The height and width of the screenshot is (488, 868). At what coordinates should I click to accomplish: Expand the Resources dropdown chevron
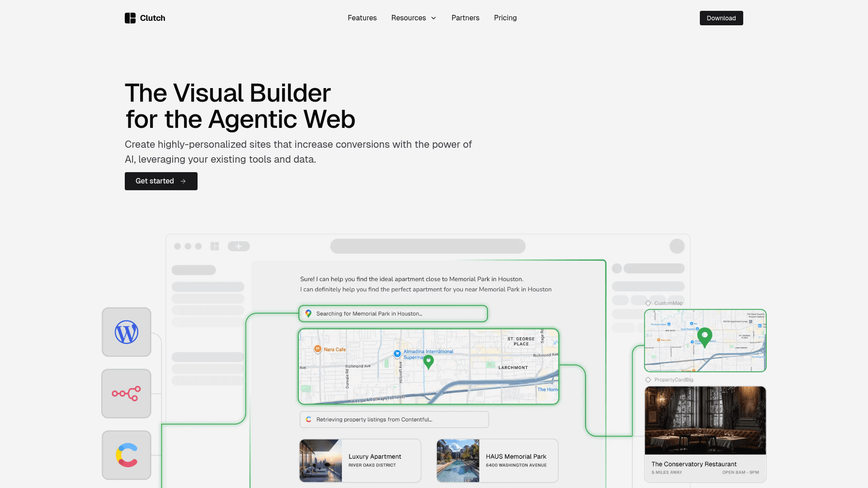[434, 18]
